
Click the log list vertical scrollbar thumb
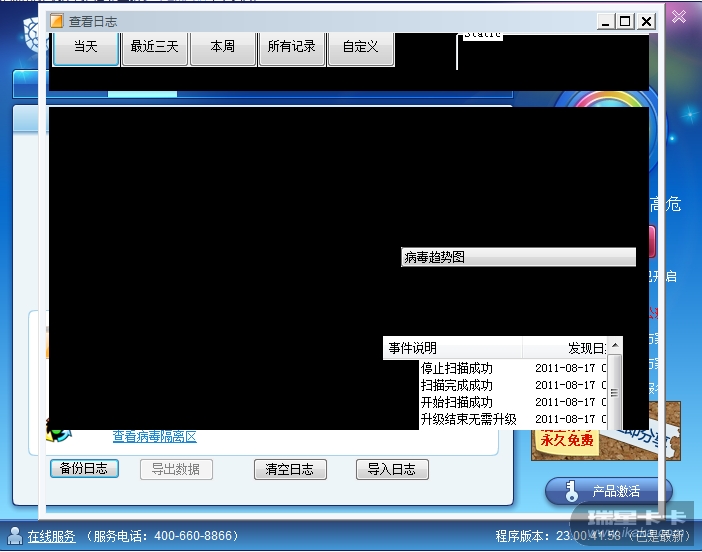(614, 393)
